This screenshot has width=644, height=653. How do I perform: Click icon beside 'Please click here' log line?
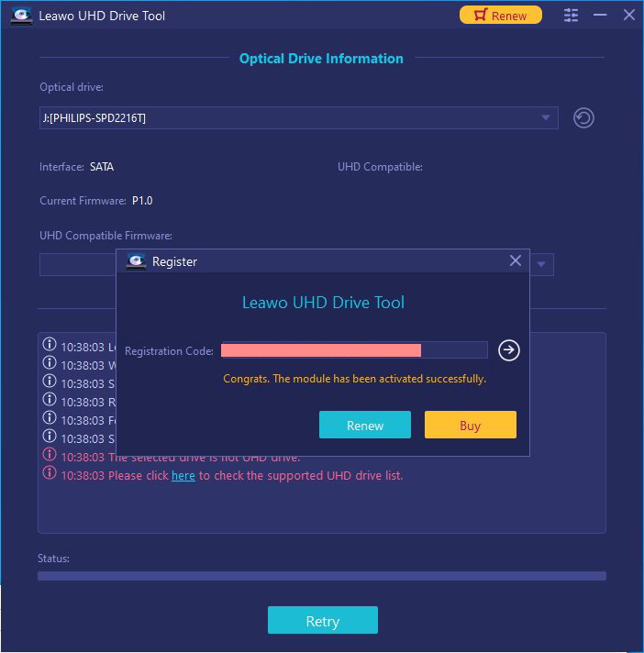click(50, 473)
